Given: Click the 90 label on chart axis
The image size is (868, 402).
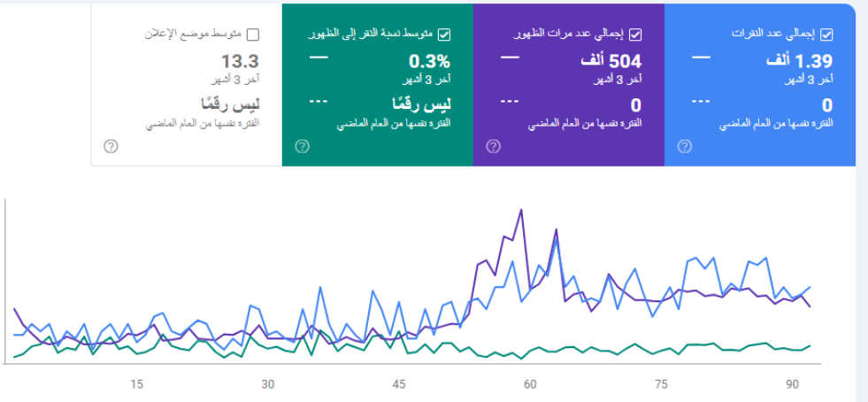Looking at the screenshot, I should point(793,383).
